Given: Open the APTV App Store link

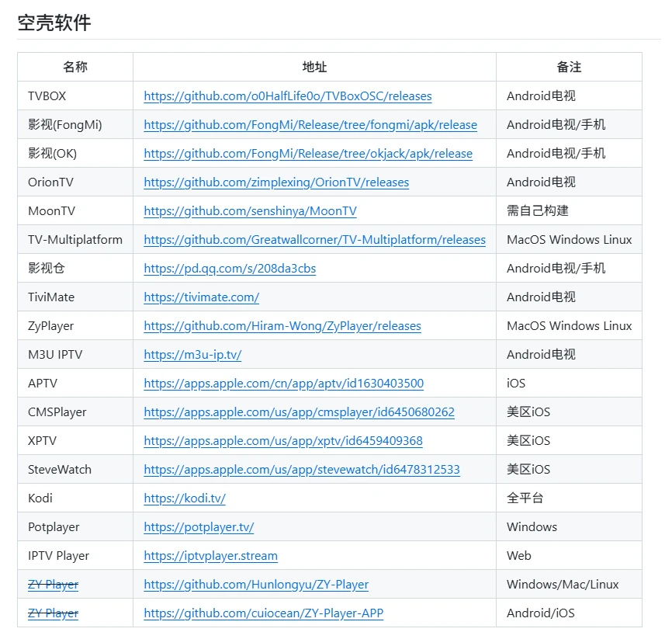Looking at the screenshot, I should click(283, 384).
